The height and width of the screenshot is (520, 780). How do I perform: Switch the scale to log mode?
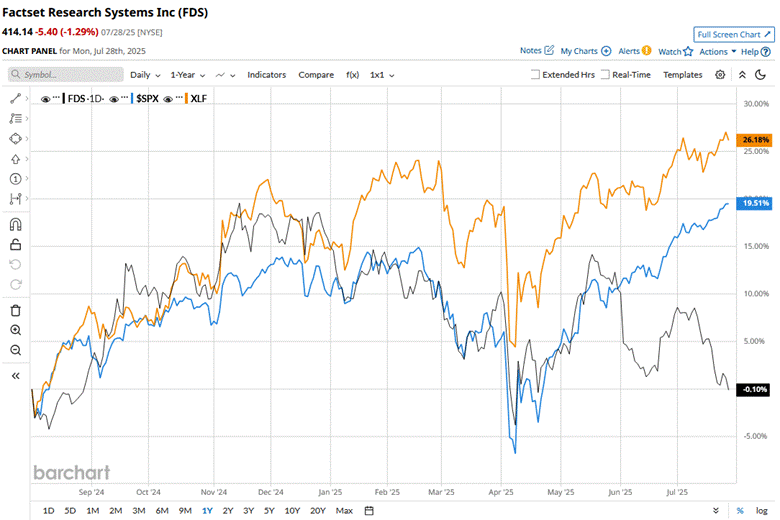pos(762,511)
